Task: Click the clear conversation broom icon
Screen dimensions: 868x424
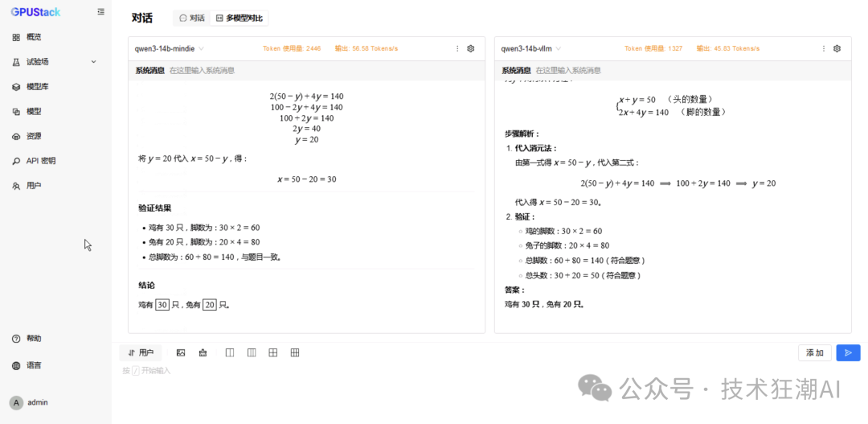Action: click(203, 353)
